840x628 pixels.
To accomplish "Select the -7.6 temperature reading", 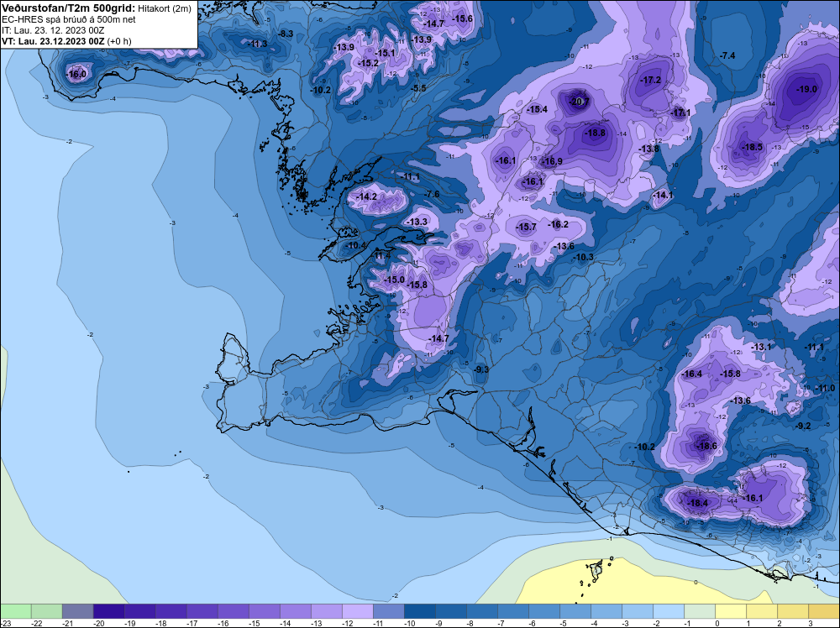I will pos(432,194).
